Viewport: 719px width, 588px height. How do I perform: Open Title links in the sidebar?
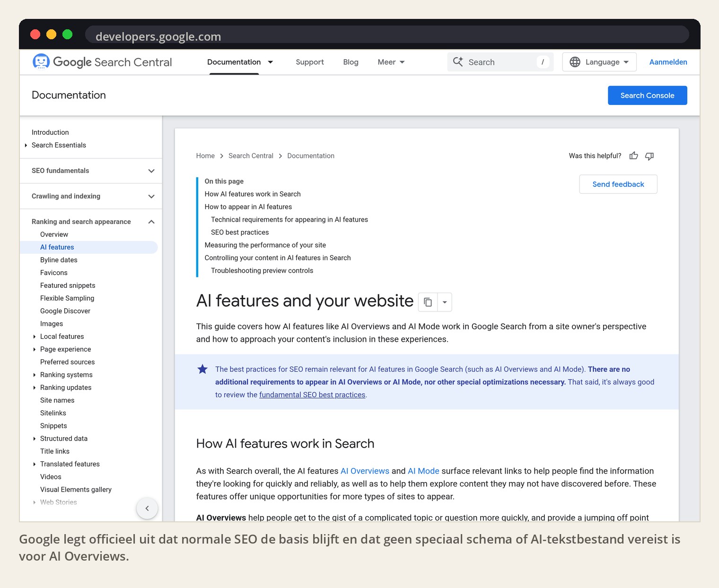(55, 451)
